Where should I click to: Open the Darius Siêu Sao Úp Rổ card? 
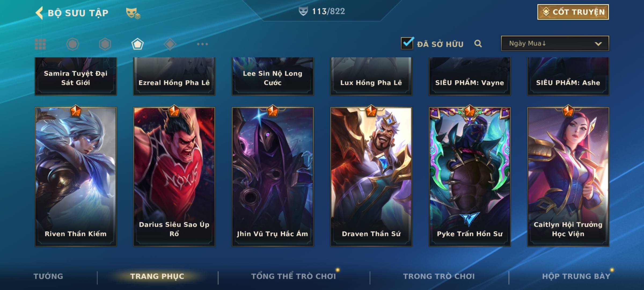pos(174,177)
